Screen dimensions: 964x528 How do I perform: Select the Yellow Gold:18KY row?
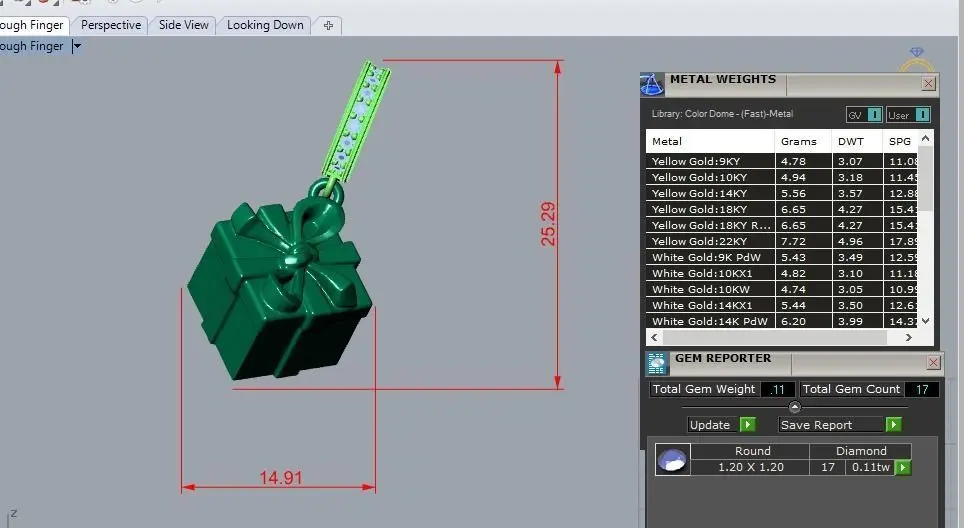coord(781,210)
